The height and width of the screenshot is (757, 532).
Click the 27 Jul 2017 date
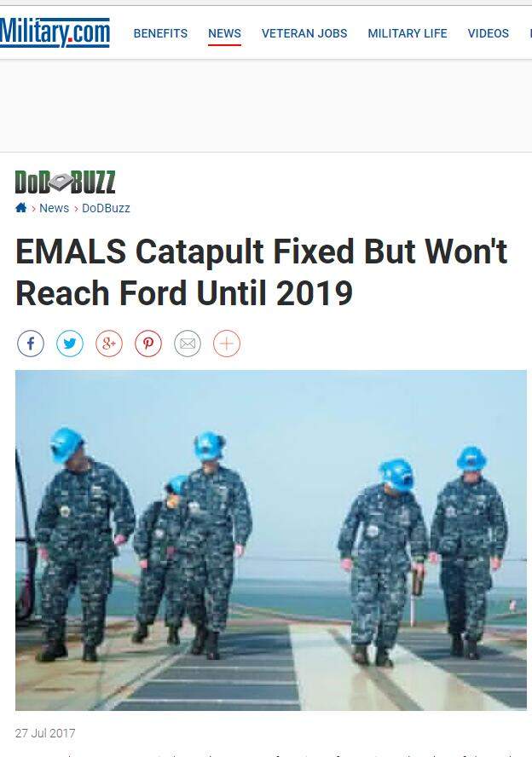pyautogui.click(x=45, y=733)
